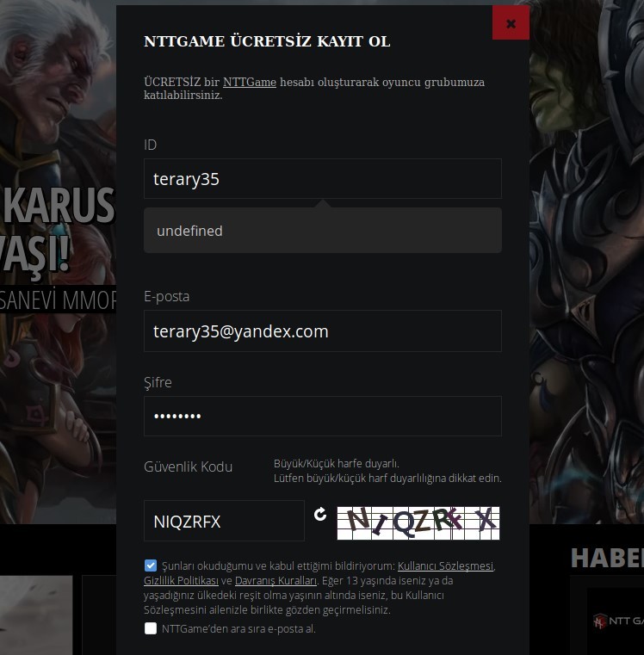
Task: Focus the Şifre password field
Action: pyautogui.click(x=323, y=416)
